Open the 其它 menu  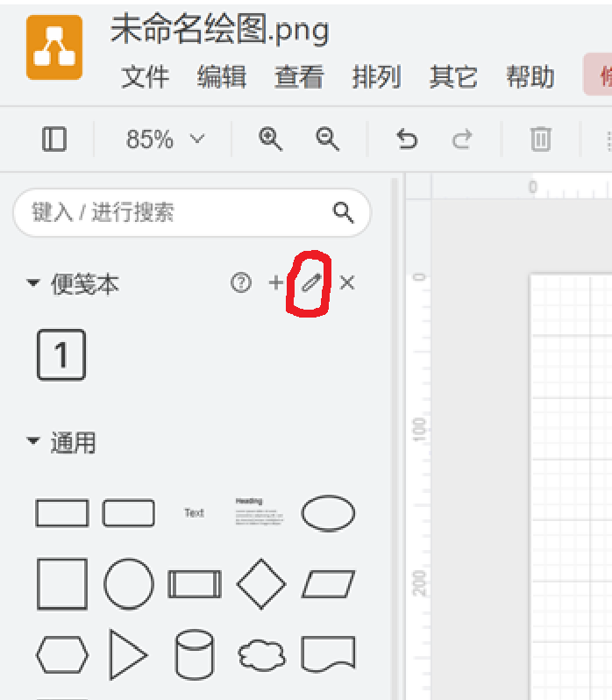[453, 77]
